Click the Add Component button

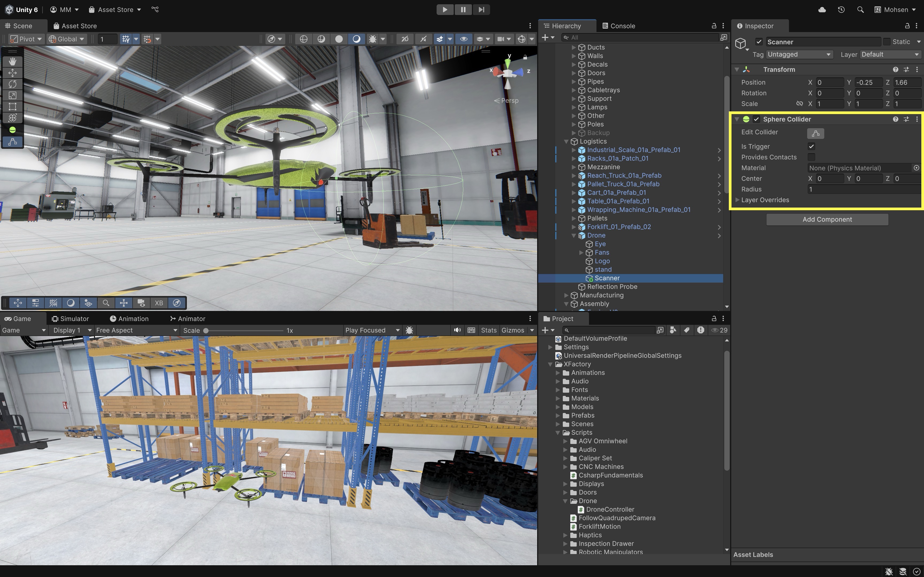point(827,219)
